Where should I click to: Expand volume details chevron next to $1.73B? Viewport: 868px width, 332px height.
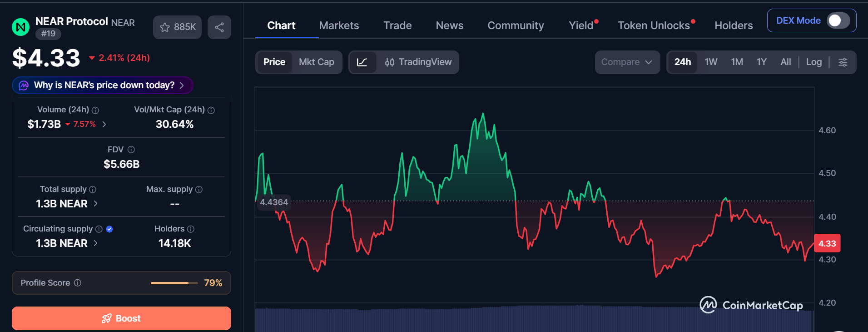coord(104,124)
